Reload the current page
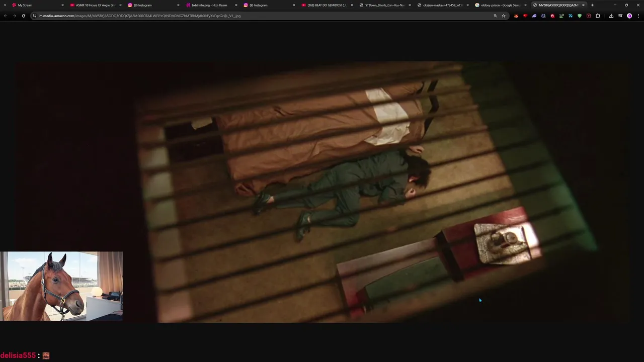Viewport: 644px width, 362px height. [23, 16]
